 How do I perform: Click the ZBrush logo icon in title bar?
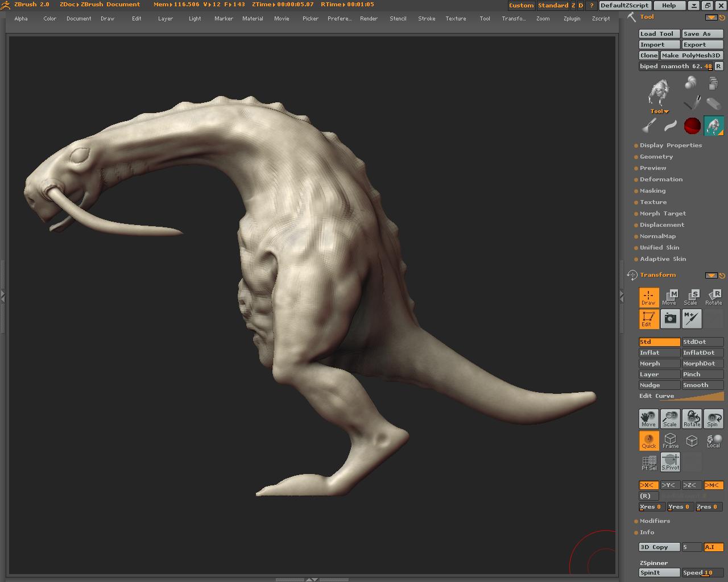(6, 5)
